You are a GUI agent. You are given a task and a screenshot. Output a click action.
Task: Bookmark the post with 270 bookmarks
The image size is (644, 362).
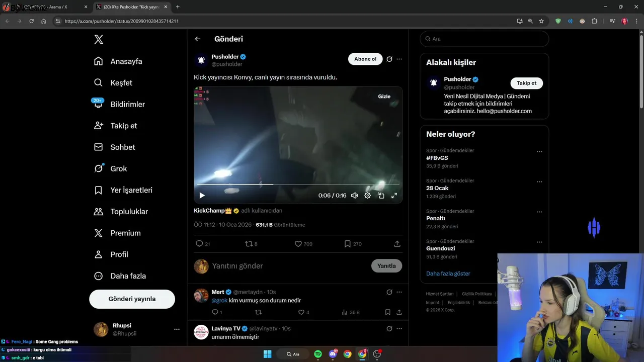click(x=353, y=244)
